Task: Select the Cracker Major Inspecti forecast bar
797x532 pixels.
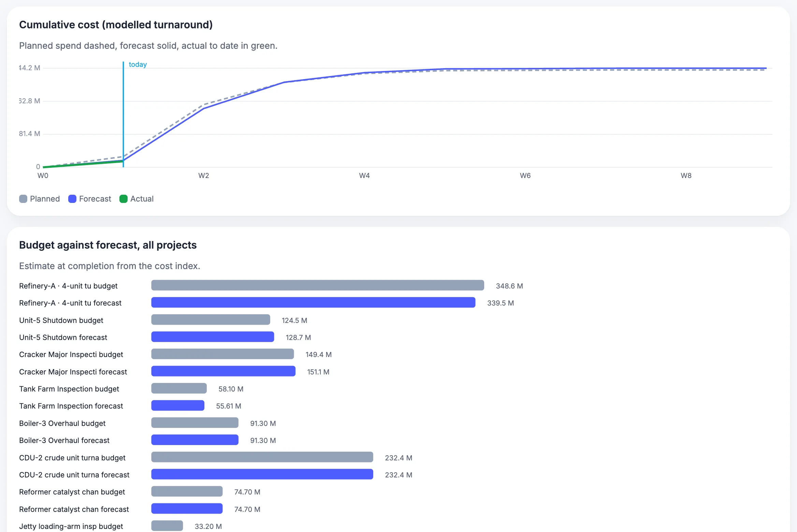Action: pyautogui.click(x=223, y=371)
